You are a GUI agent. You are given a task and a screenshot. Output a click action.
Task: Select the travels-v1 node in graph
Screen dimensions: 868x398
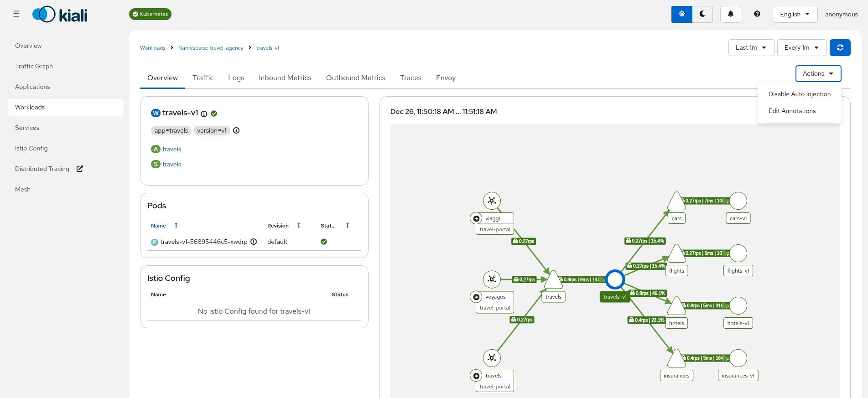(615, 279)
